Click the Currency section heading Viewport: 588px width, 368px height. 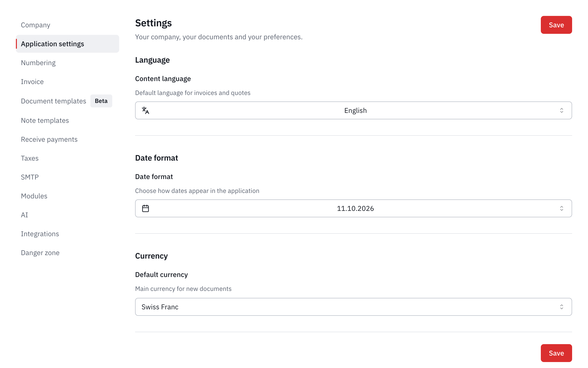(x=151, y=256)
